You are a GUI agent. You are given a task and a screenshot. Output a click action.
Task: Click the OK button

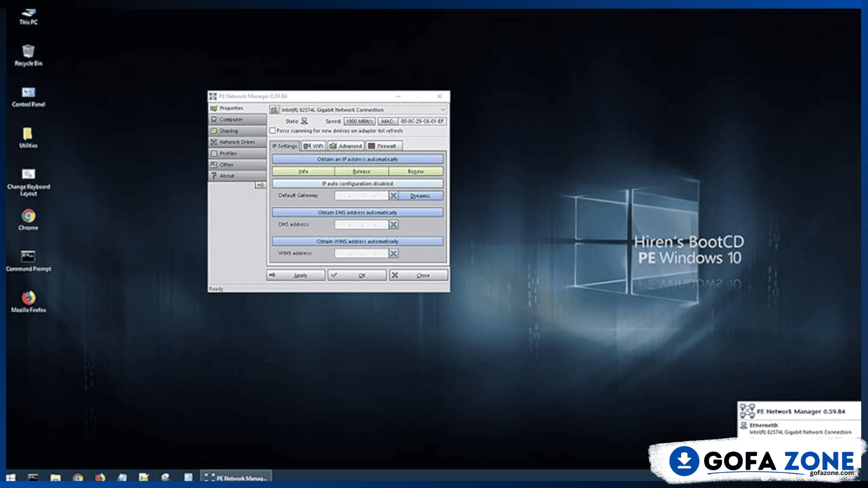point(357,275)
